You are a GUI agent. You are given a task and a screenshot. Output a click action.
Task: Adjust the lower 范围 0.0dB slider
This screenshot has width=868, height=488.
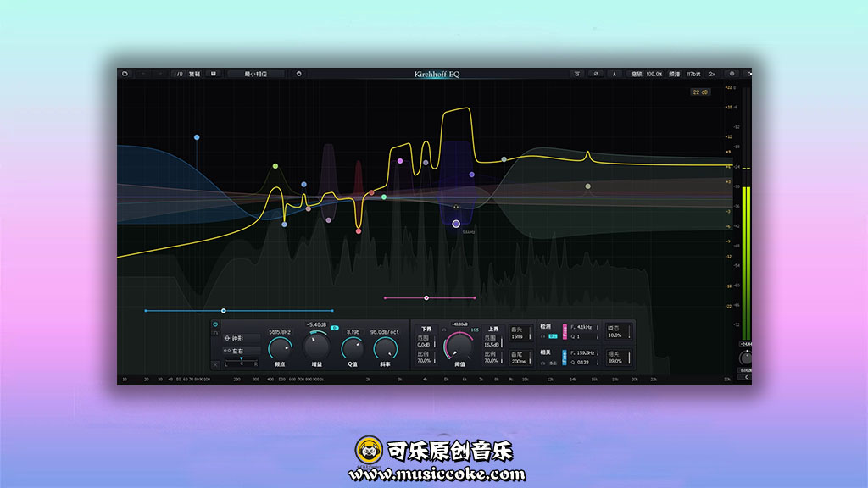[x=426, y=341]
